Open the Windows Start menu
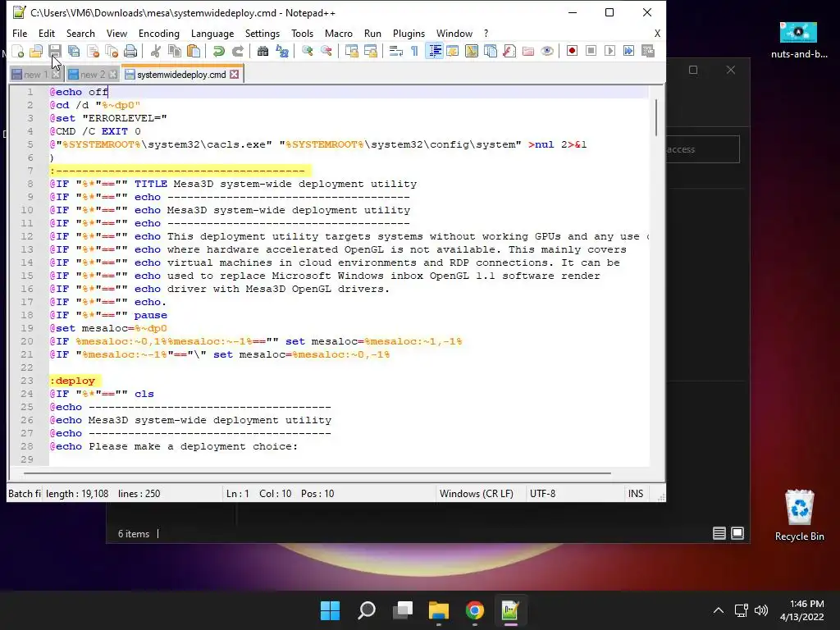The width and height of the screenshot is (840, 630). [330, 610]
